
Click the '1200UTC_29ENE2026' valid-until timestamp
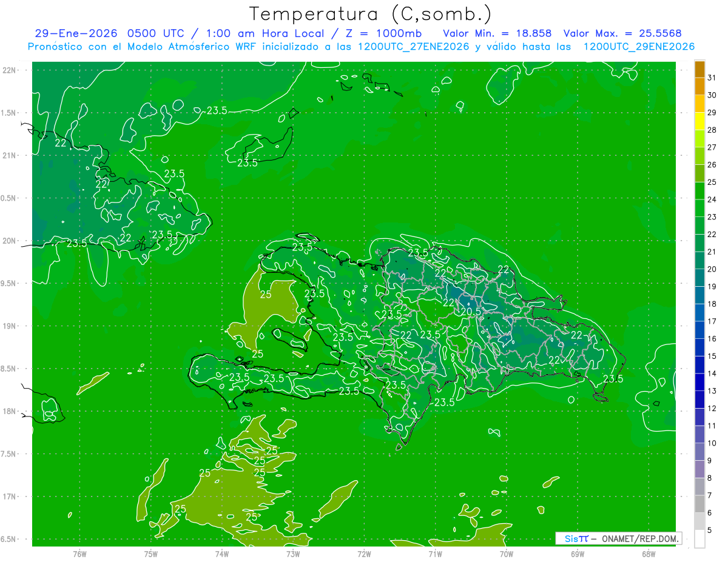(639, 47)
